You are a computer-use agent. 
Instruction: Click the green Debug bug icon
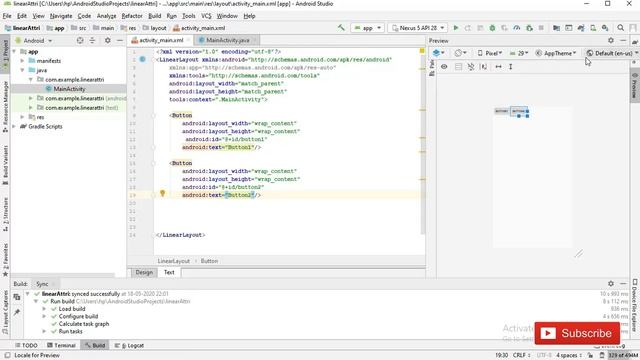(x=492, y=28)
